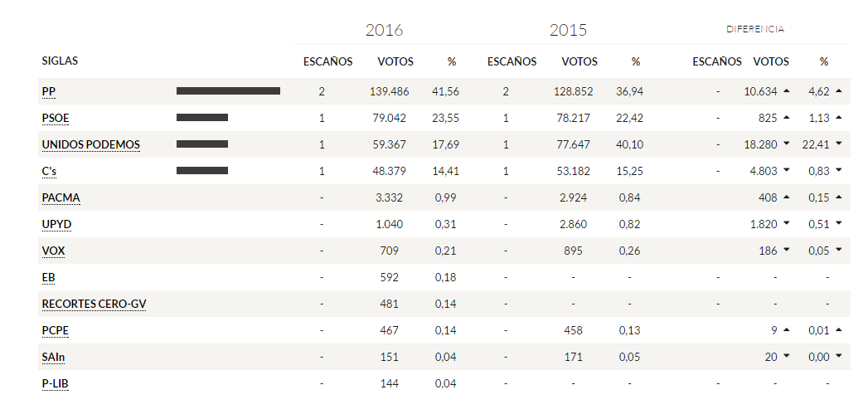Click the down arrow beside SAIn's 20 votes
This screenshot has width=868, height=419.
tap(786, 357)
